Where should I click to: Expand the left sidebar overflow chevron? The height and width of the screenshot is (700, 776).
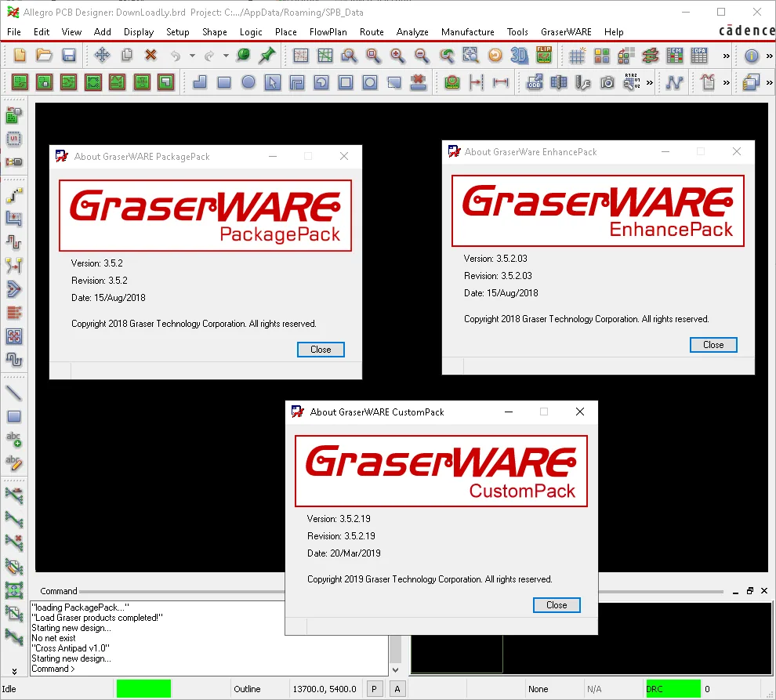[x=14, y=671]
